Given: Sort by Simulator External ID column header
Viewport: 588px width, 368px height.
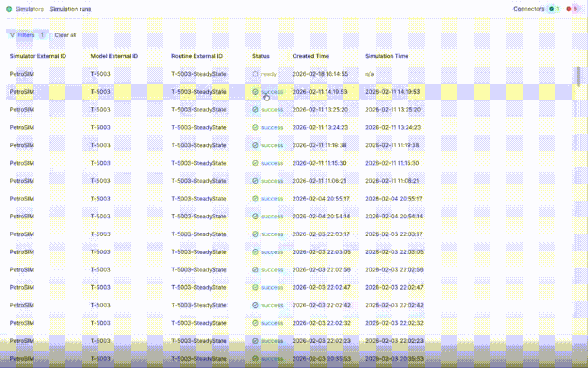Looking at the screenshot, I should [x=38, y=56].
